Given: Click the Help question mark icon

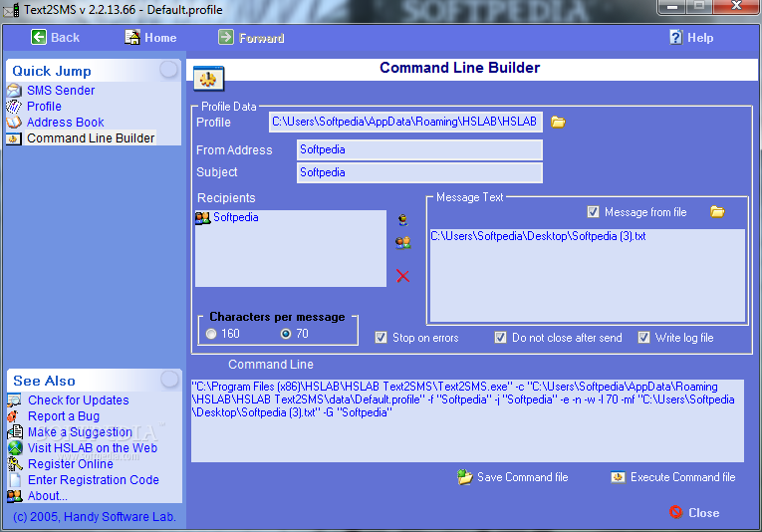Looking at the screenshot, I should 676,37.
